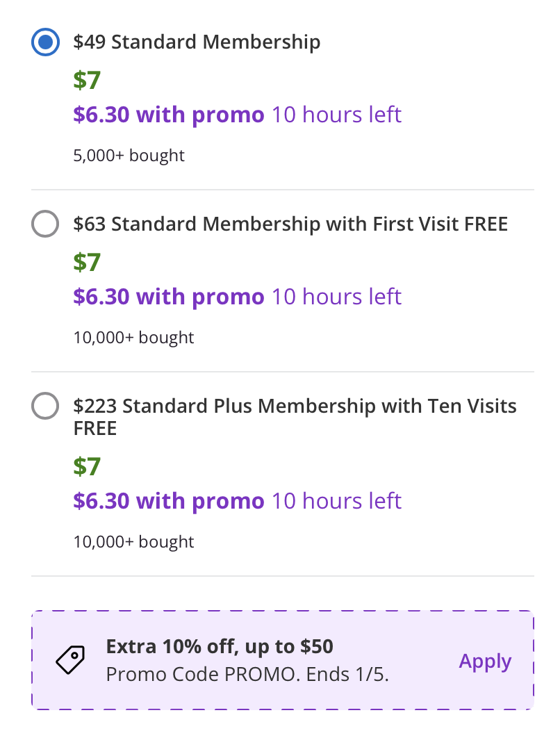Click "$223 Standard Plus Membership with Ten Visits" title
This screenshot has height=731, width=560.
point(295,406)
